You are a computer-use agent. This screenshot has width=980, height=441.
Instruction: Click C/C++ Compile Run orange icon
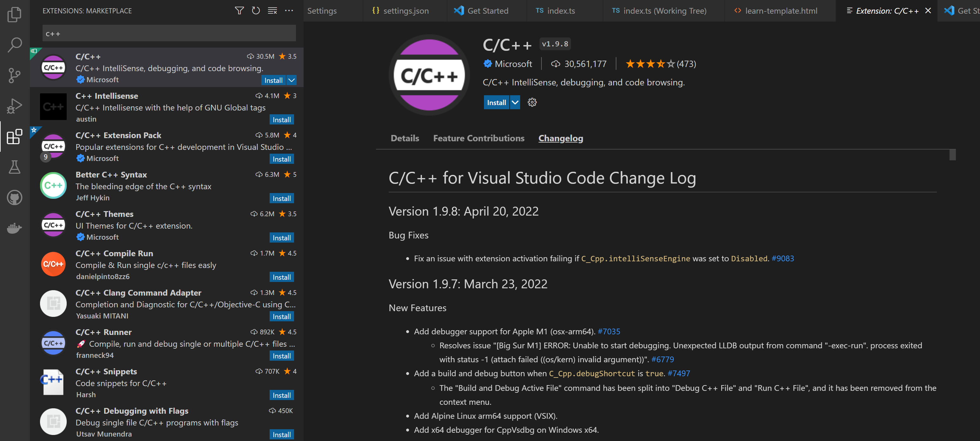[53, 264]
